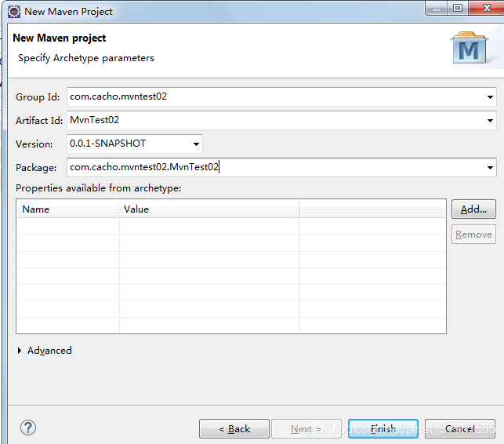Click the Eclipse icon in title bar
Image resolution: width=504 pixels, height=444 pixels.
14,12
